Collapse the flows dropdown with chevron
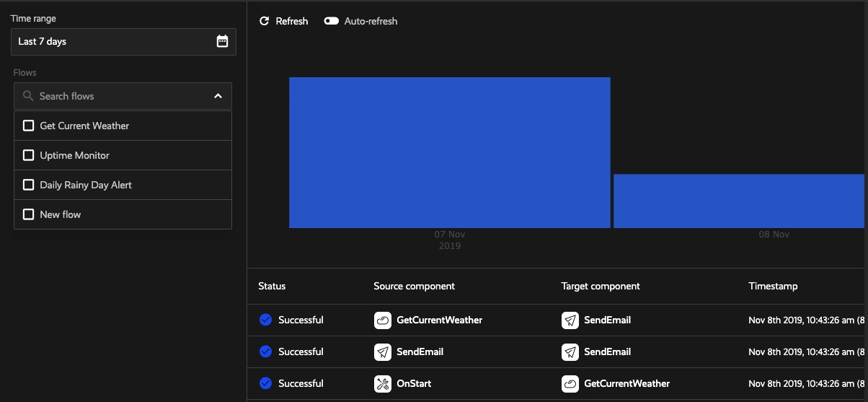This screenshot has height=402, width=868. pyautogui.click(x=218, y=96)
